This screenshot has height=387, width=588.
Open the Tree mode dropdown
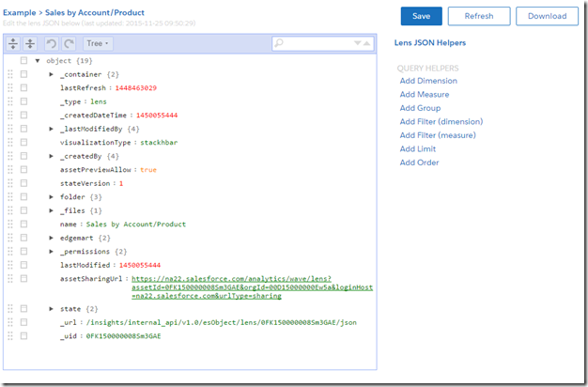(98, 43)
